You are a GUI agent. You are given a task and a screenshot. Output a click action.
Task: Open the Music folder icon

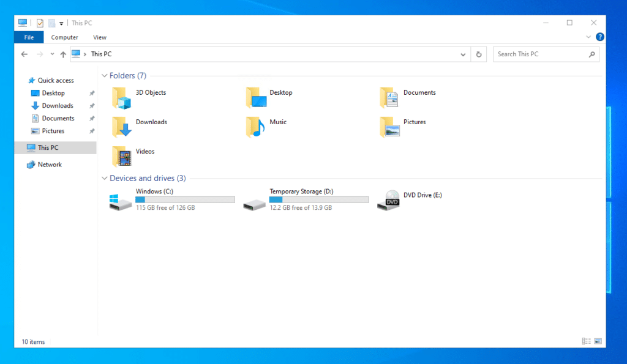click(x=256, y=127)
